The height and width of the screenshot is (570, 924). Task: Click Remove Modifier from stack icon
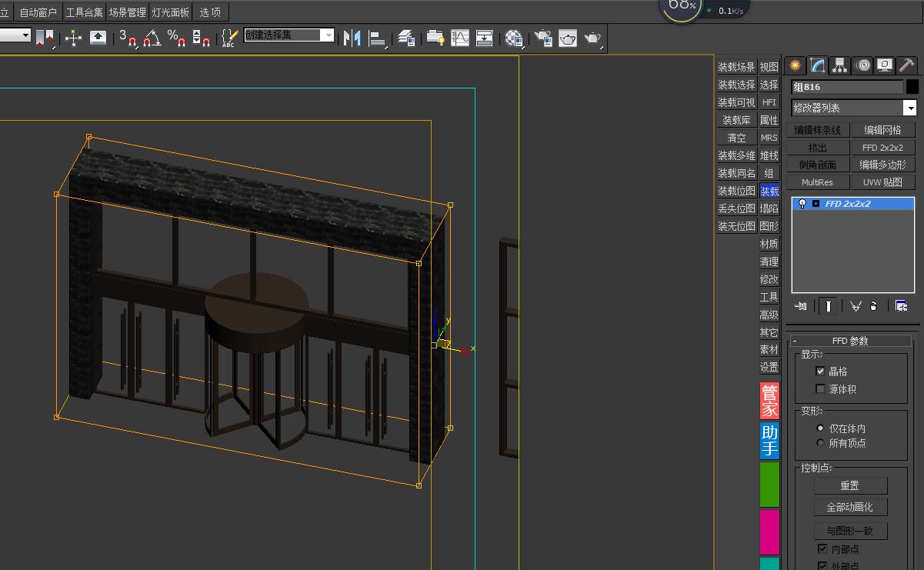[x=874, y=306]
